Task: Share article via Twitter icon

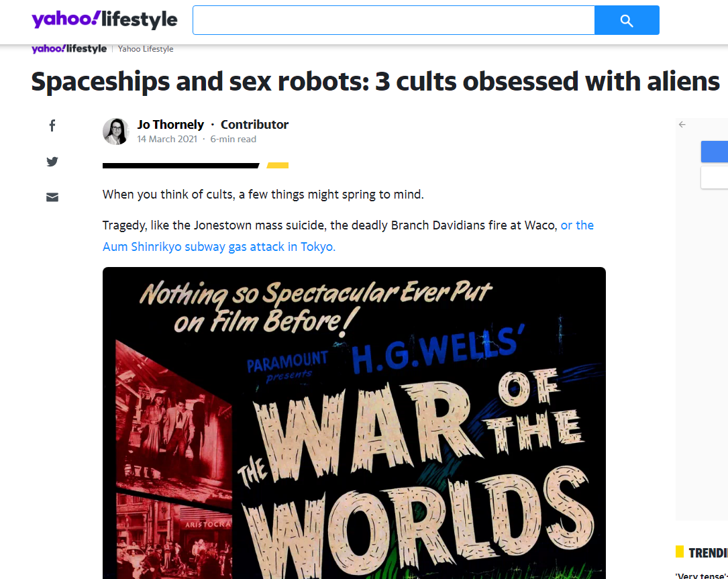Action: click(52, 162)
